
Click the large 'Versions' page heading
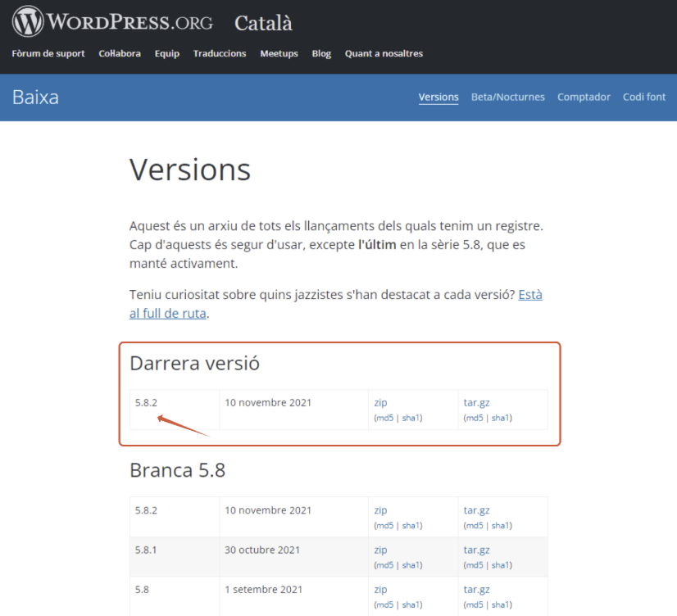coord(190,170)
